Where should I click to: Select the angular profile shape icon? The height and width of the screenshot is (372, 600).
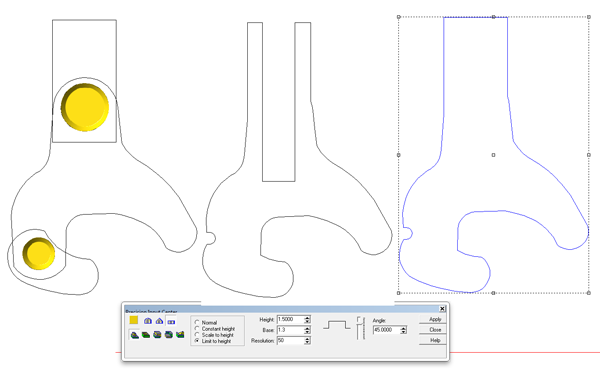pos(160,321)
